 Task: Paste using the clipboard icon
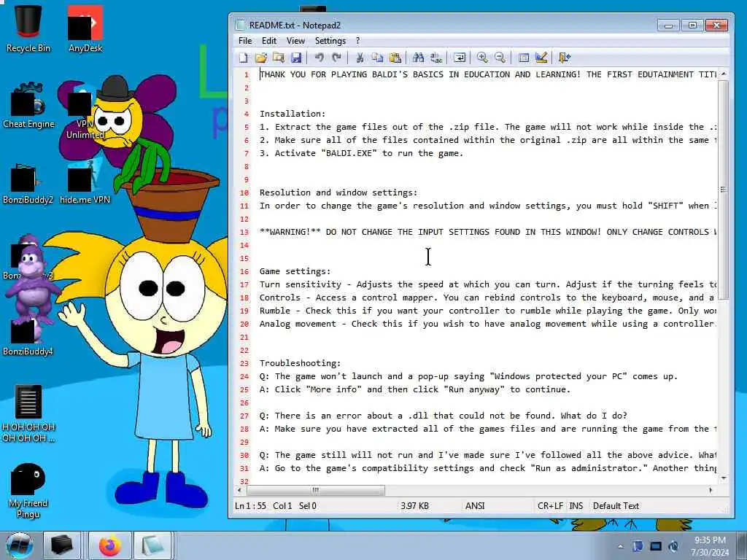coord(395,58)
